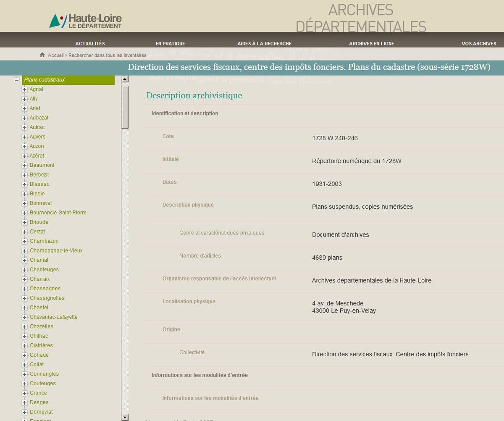
Task: Open the Actualités menu
Action: 90,44
